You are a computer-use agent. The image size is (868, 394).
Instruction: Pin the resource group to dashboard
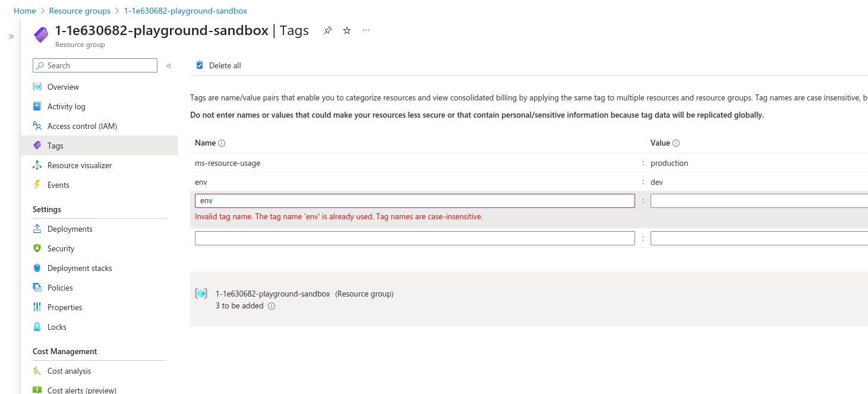(327, 30)
